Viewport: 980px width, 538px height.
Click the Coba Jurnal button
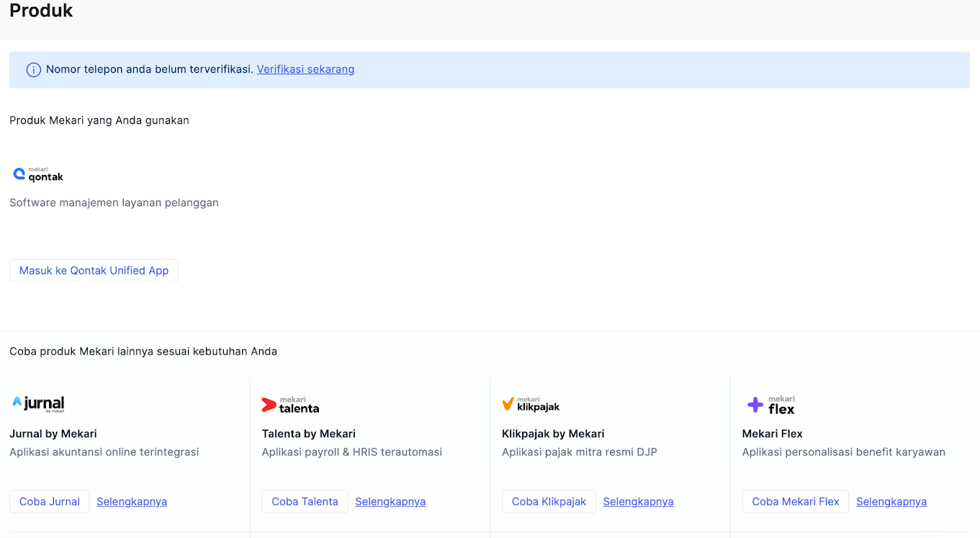tap(50, 501)
